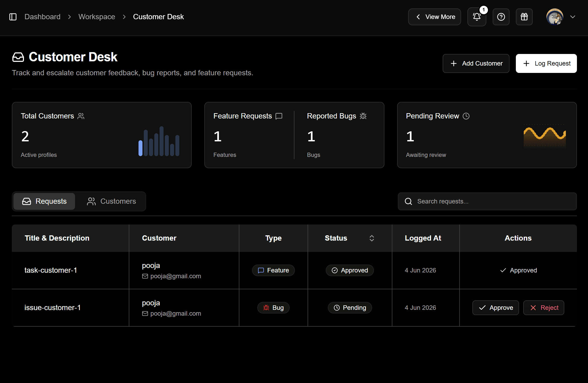Click the Add Customer button
588x383 pixels.
[x=476, y=63]
